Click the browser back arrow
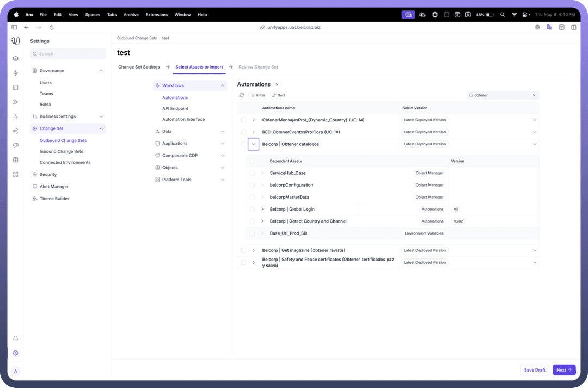This screenshot has height=388, width=588. 26,27
